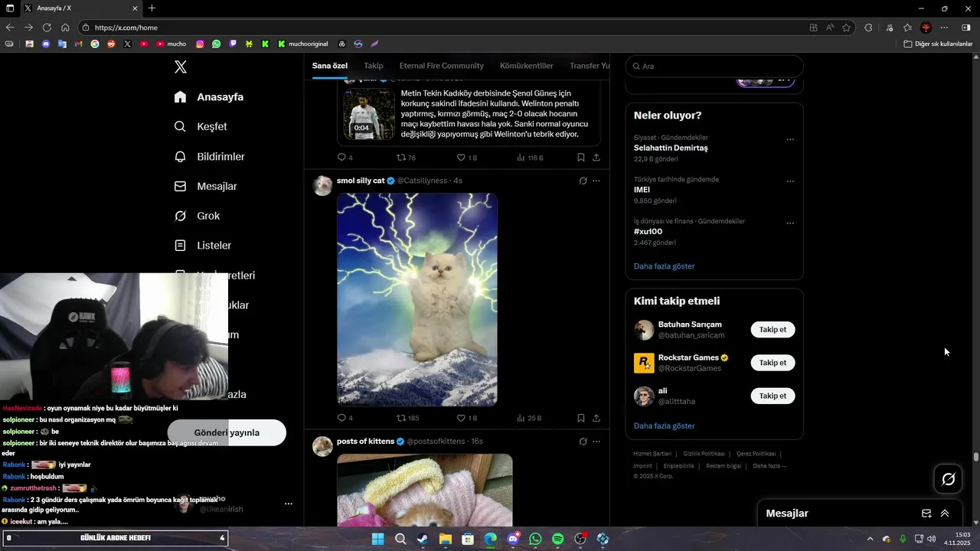Repost the smol silly cat post
The image size is (980, 551).
(407, 418)
